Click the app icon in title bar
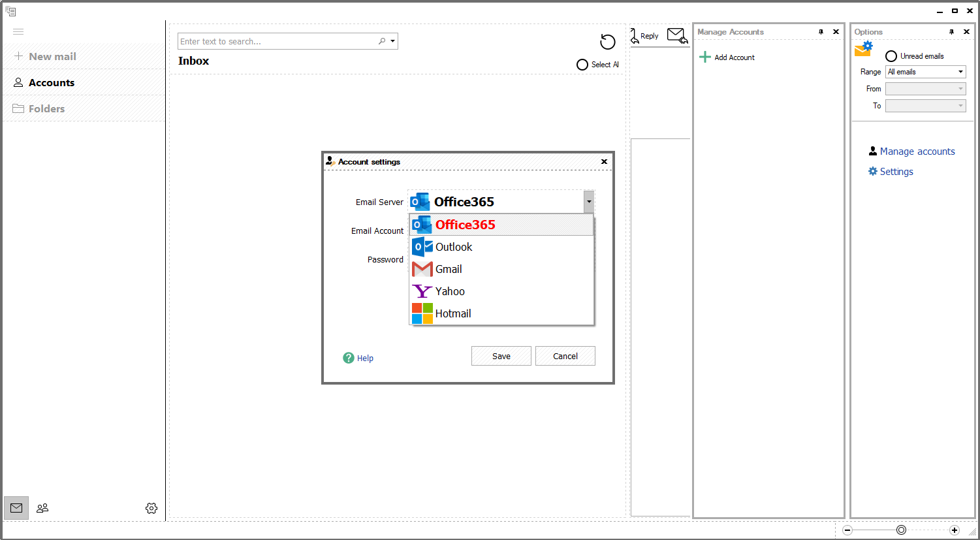The height and width of the screenshot is (540, 980). (x=10, y=11)
